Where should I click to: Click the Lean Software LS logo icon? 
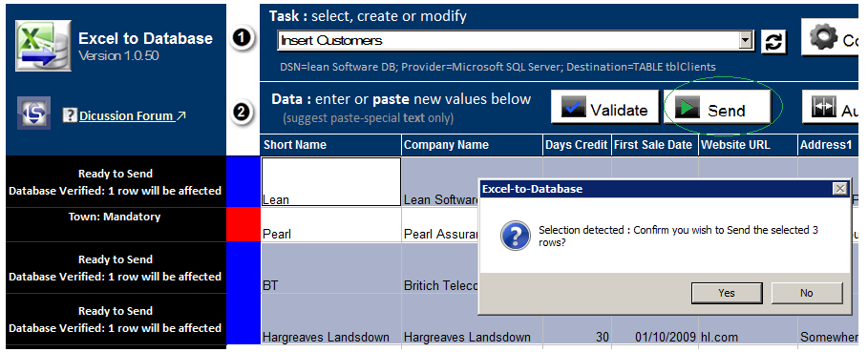33,113
